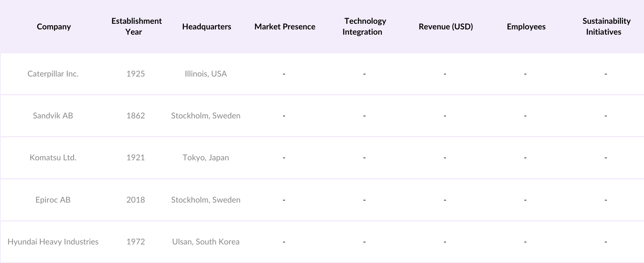Select the Revenue (USD) column header
Viewport: 644px width, 263px height.
446,27
